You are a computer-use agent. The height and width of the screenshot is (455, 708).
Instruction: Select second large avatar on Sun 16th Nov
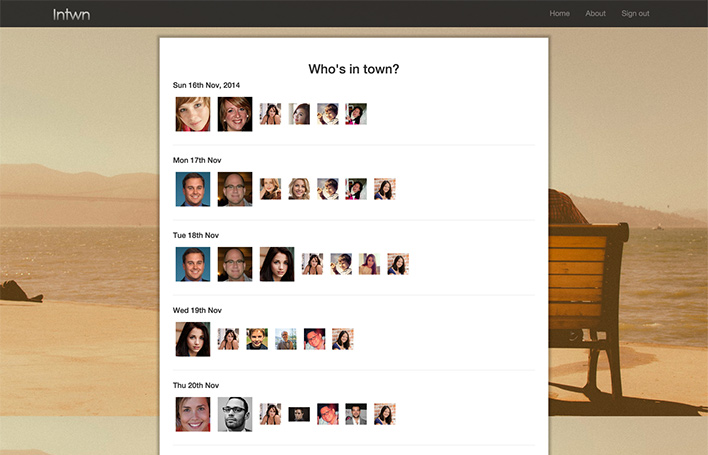235,114
